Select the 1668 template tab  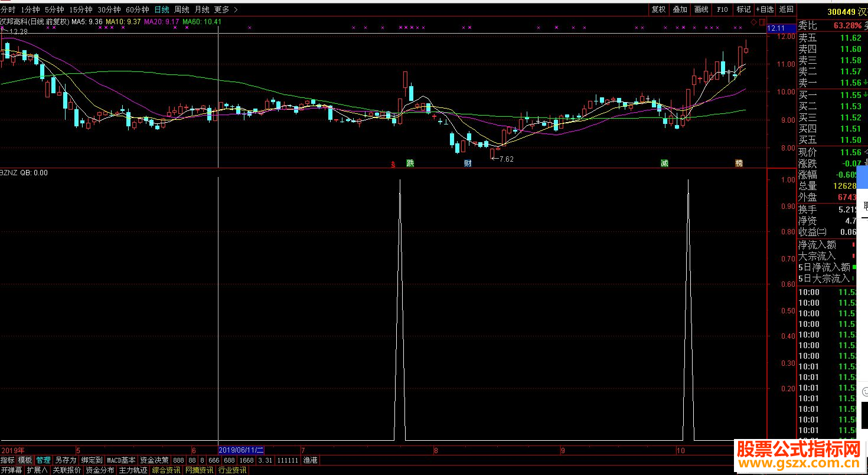246,460
